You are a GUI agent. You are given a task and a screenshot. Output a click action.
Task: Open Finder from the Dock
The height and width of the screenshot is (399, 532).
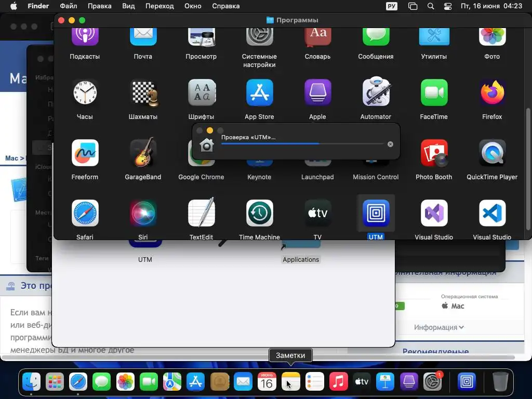(x=32, y=381)
